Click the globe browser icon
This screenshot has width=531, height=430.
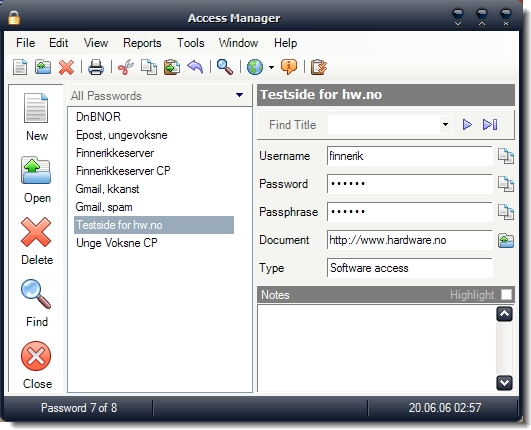click(x=255, y=67)
